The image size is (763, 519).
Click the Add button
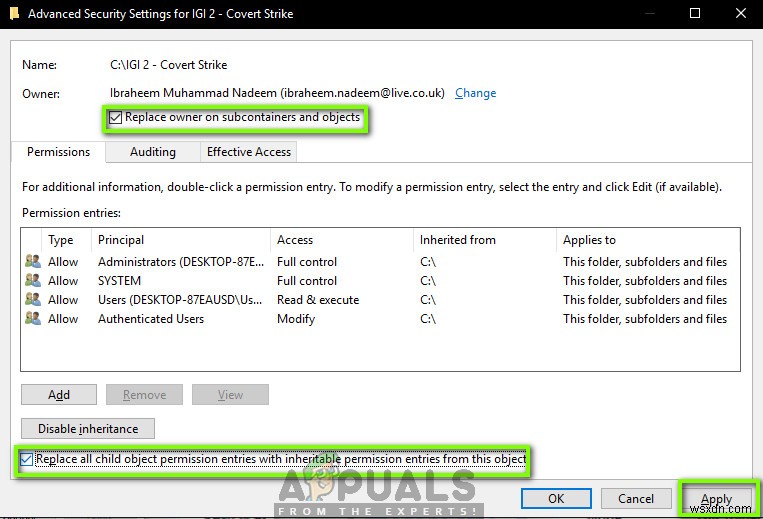click(x=59, y=394)
